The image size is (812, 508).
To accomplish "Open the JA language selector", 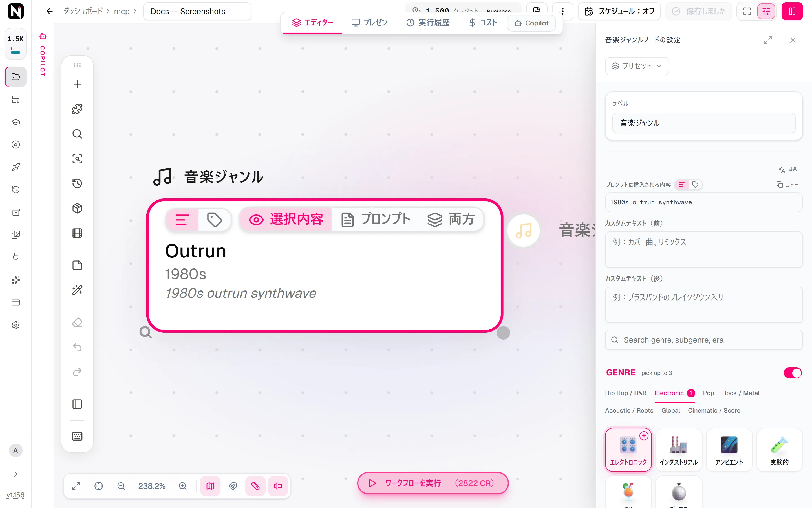I will click(787, 169).
